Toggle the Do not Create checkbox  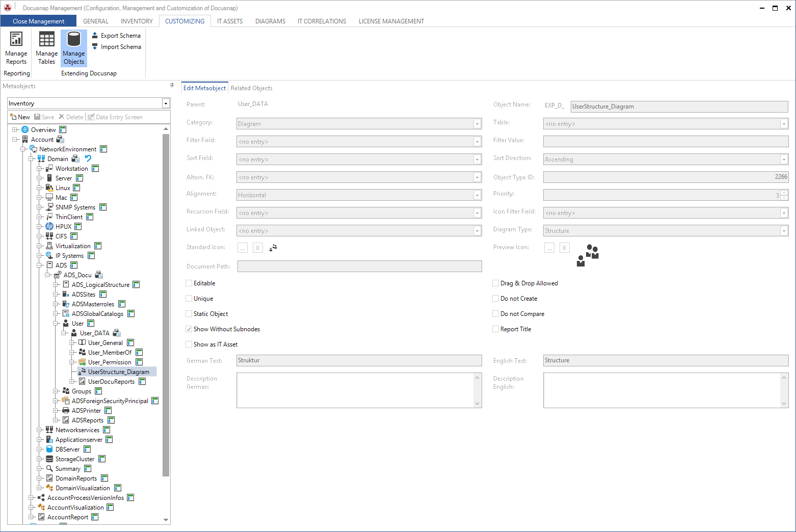(496, 299)
